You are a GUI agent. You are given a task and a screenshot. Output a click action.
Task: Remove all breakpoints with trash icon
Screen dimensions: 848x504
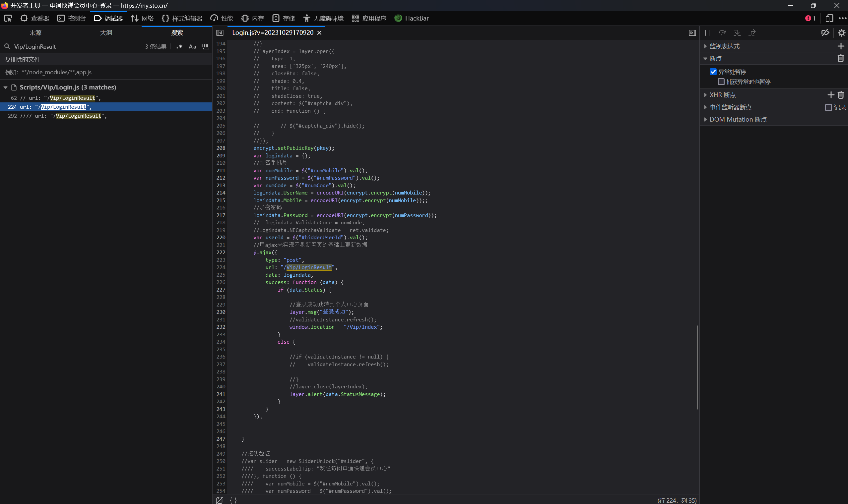pos(840,58)
